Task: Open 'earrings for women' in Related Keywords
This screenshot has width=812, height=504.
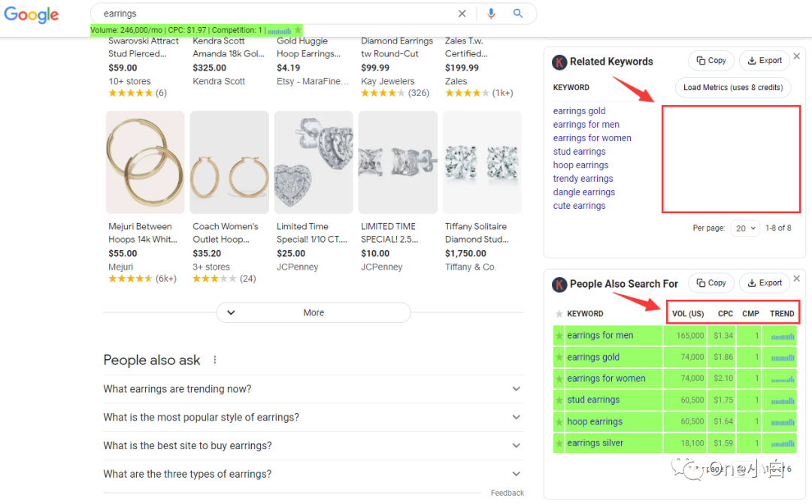Action: (x=592, y=137)
